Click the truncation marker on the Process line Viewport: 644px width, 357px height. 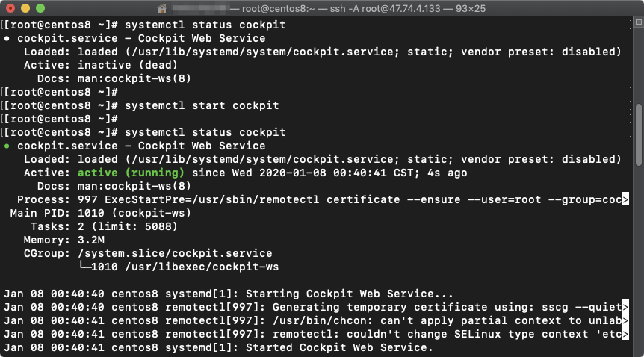coord(625,199)
